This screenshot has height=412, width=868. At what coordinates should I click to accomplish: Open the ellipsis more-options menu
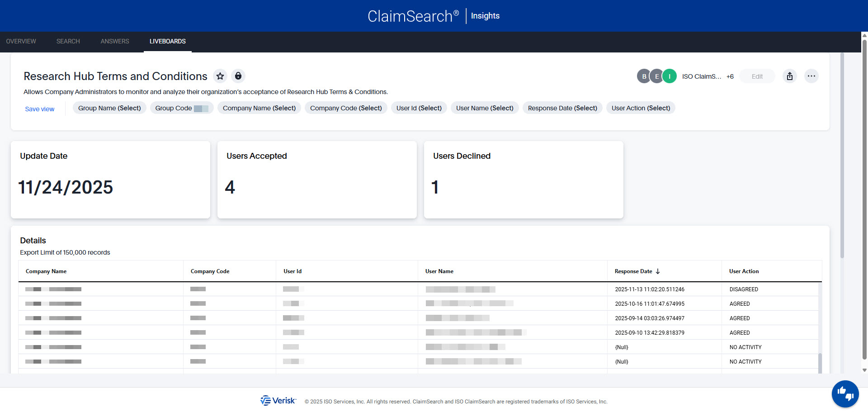coord(811,76)
